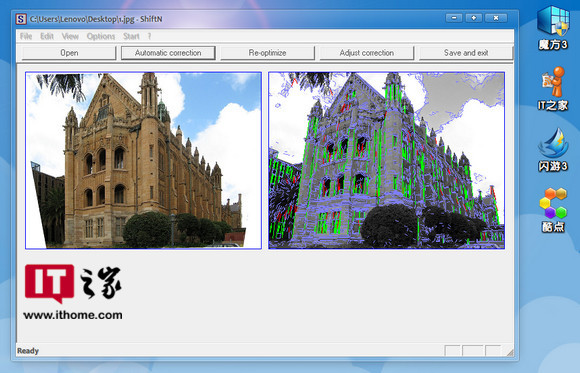The height and width of the screenshot is (373, 580).
Task: Click the Open button
Action: coord(69,53)
